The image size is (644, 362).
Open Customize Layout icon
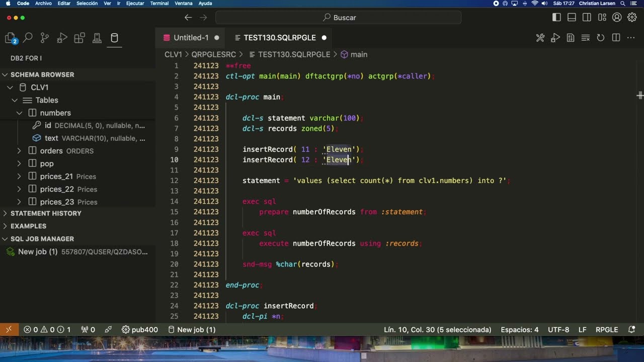coord(602,18)
